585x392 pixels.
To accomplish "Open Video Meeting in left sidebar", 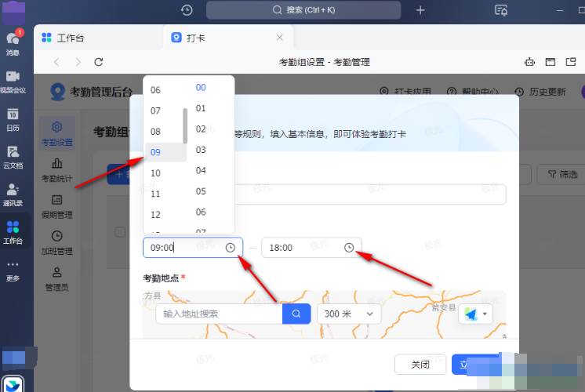I will [x=13, y=82].
